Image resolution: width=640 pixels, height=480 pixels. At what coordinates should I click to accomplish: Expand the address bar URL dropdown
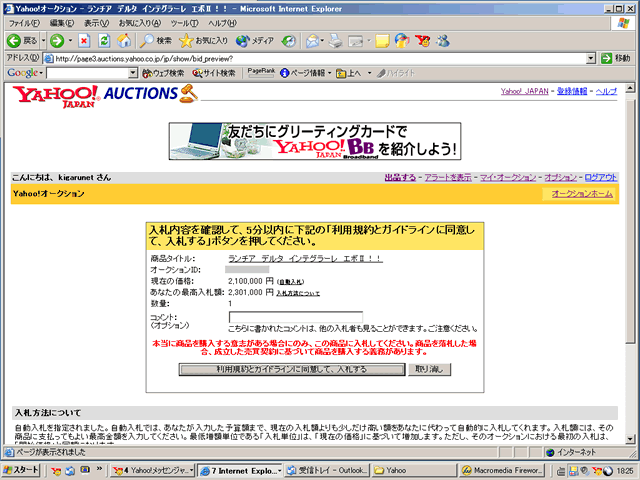click(591, 59)
